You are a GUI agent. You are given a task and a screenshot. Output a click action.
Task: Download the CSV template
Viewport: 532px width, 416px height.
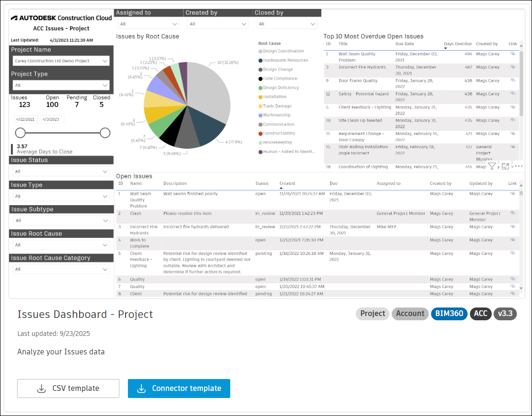[68, 388]
